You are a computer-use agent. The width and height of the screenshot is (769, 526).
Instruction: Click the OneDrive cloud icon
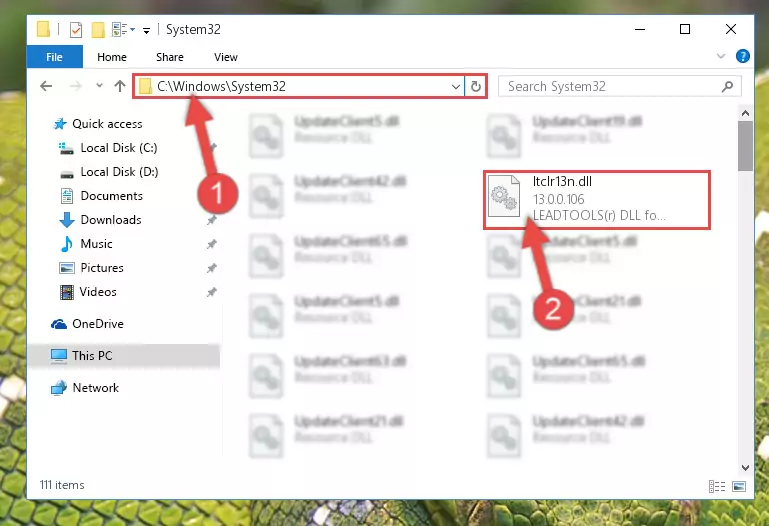[59, 324]
